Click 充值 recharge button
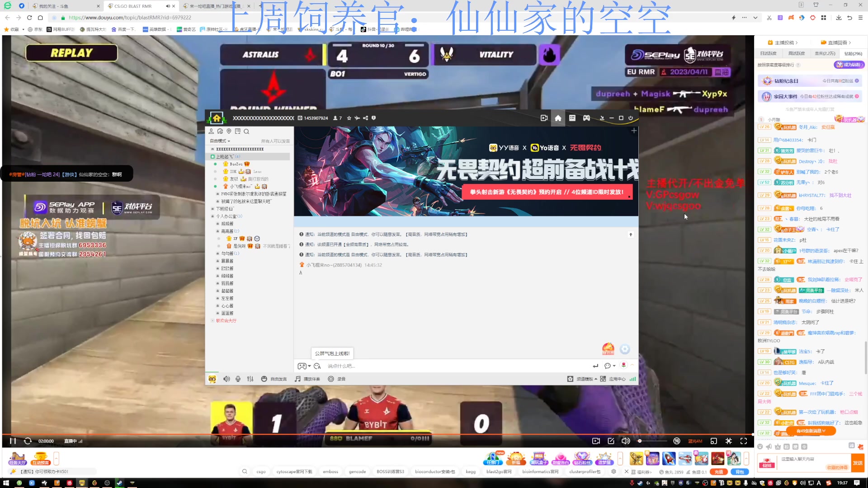The height and width of the screenshot is (488, 868). 719,472
